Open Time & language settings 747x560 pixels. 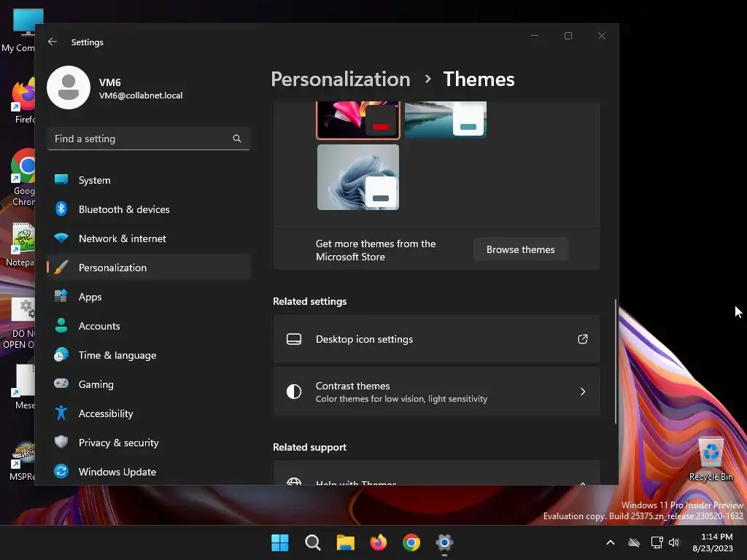149,355
